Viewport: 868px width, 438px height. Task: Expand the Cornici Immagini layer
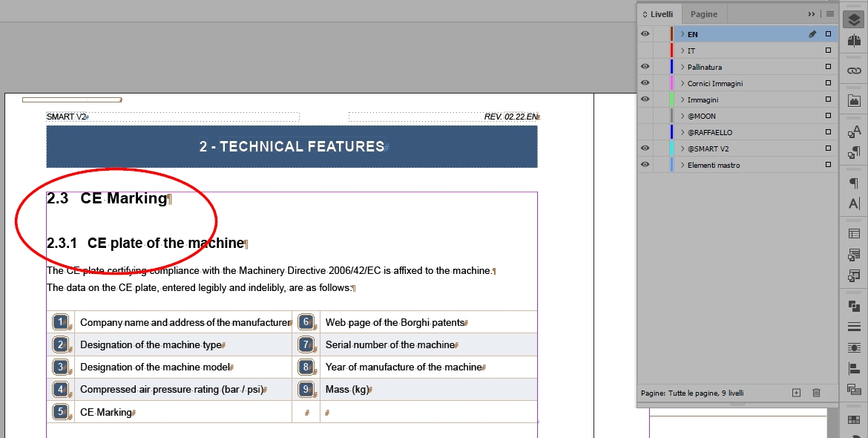coord(682,83)
